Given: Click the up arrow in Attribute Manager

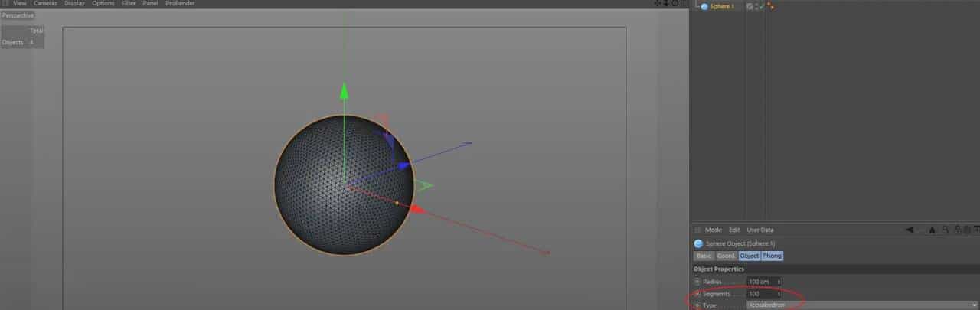Looking at the screenshot, I should (x=932, y=230).
